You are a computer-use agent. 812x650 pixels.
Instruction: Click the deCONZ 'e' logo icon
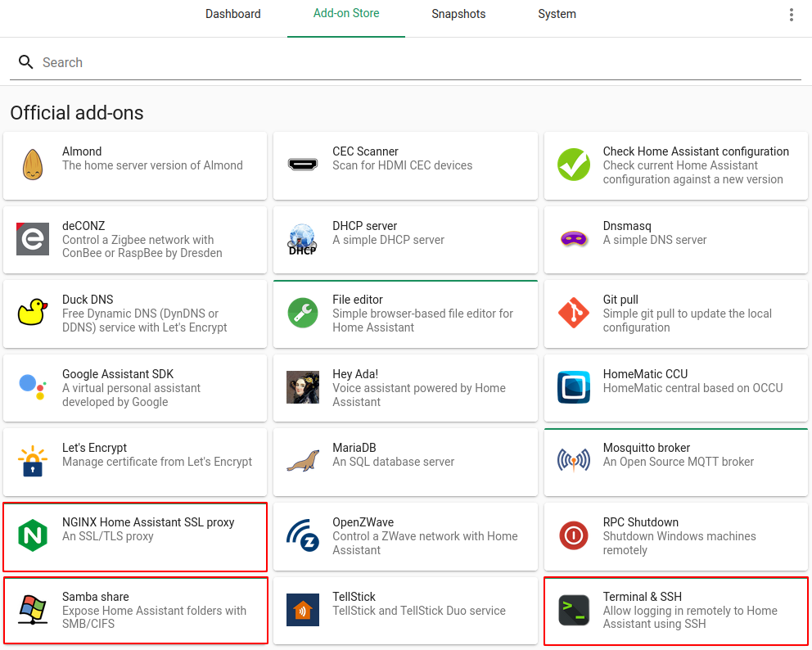pos(33,239)
